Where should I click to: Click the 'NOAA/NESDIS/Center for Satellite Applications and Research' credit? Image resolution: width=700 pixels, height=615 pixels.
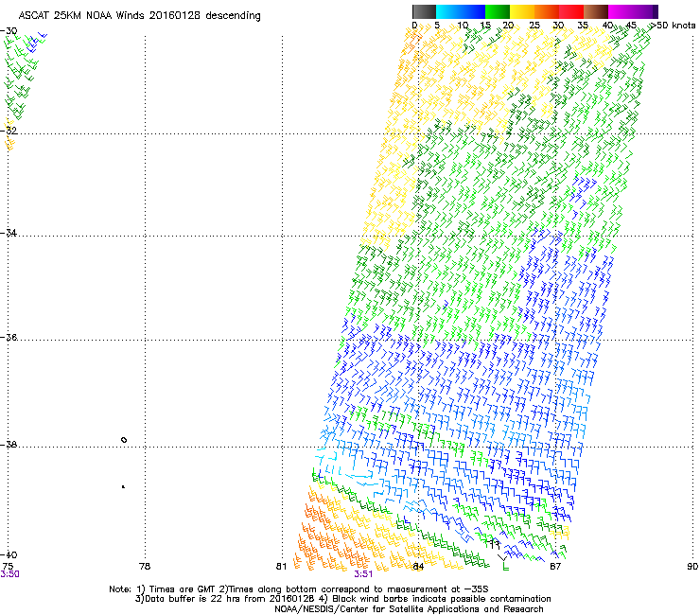(x=409, y=609)
